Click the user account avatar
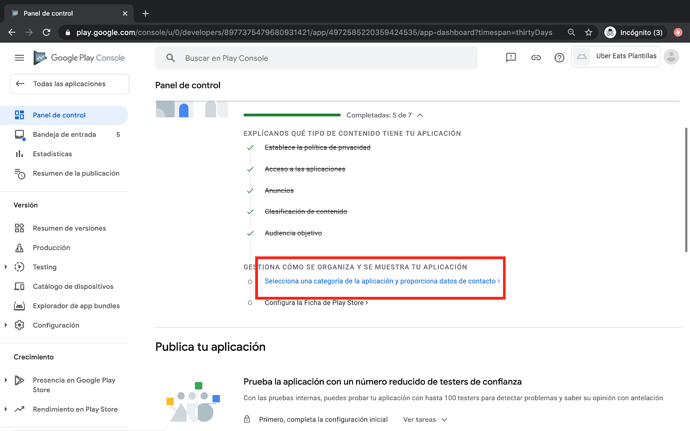690x431 pixels. click(671, 57)
